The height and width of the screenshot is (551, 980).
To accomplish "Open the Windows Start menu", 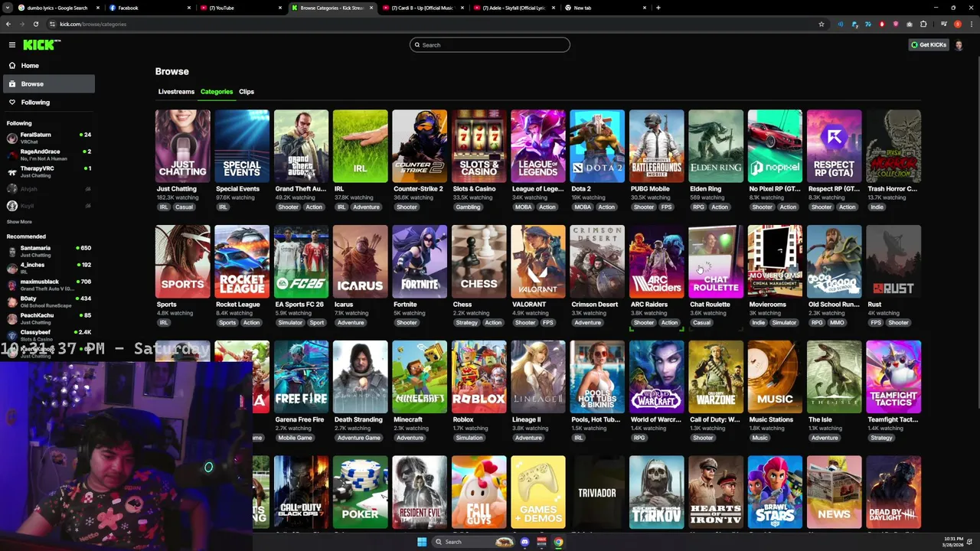I will 421,542.
